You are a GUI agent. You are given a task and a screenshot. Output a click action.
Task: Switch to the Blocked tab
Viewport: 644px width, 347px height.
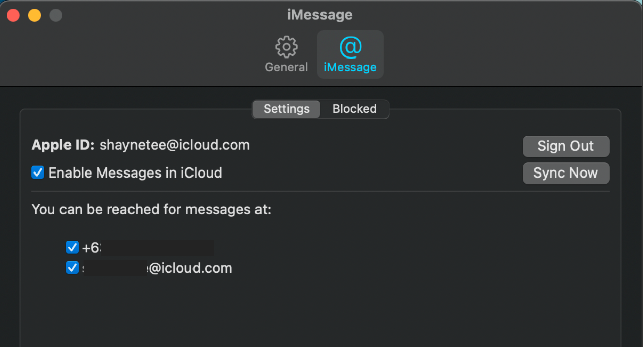click(x=354, y=109)
